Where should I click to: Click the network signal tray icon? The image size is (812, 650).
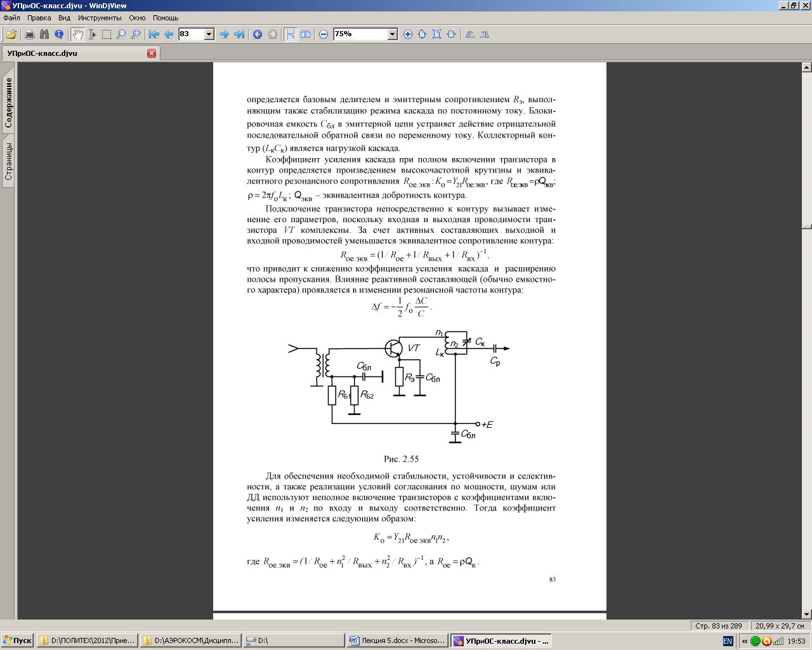[778, 641]
